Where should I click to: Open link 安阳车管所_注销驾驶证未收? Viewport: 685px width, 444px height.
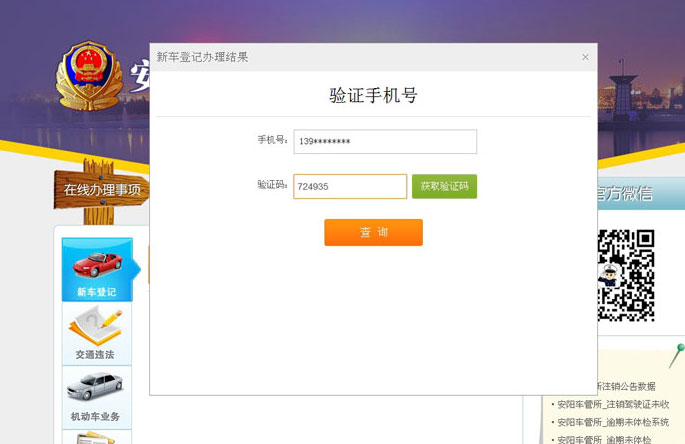tap(613, 404)
